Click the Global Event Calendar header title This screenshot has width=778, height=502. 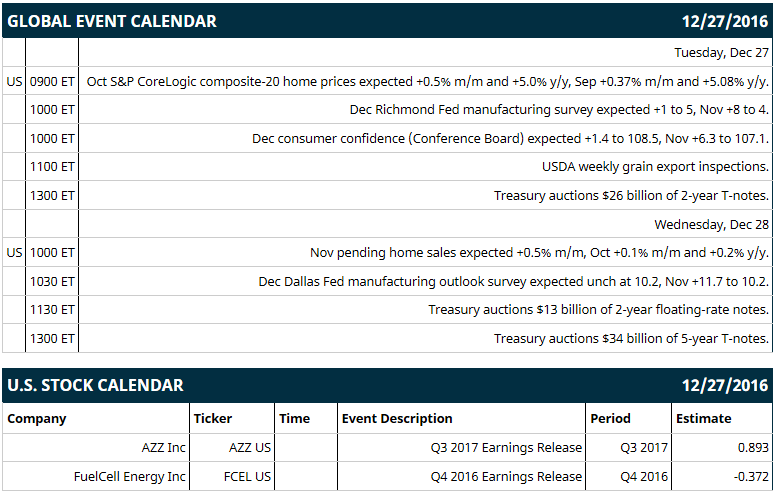coord(112,21)
